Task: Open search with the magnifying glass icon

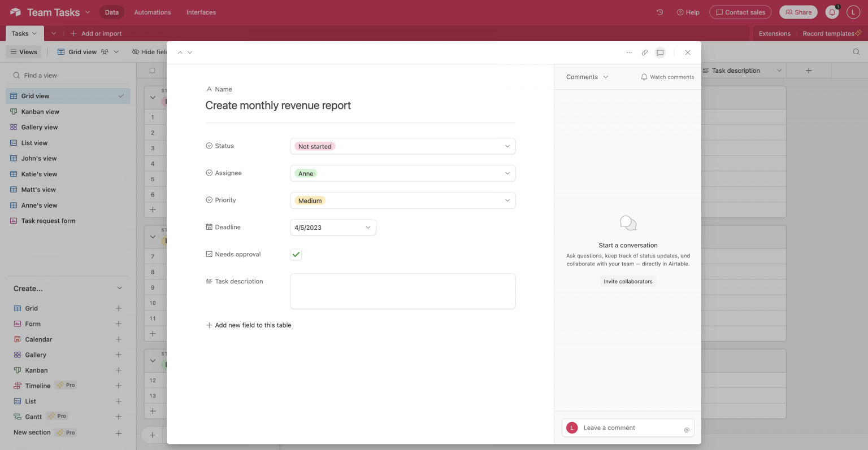Action: (x=856, y=51)
